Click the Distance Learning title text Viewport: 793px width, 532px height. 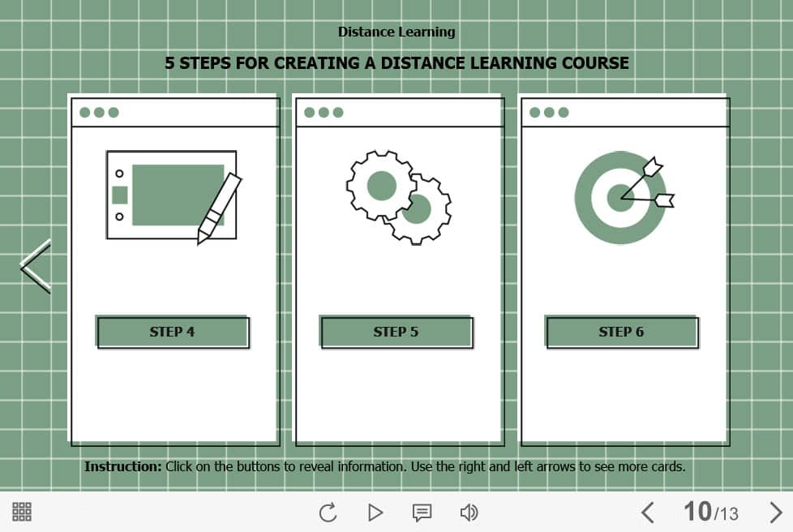(x=396, y=32)
